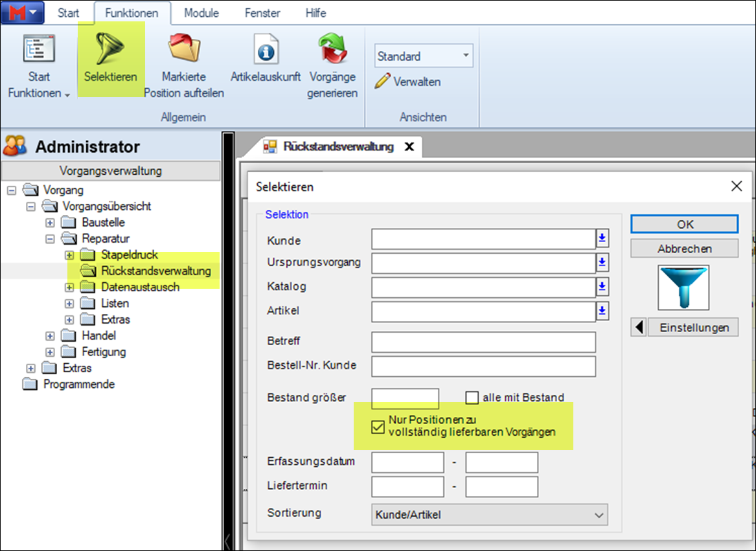Click the Abbrechen button

684,249
